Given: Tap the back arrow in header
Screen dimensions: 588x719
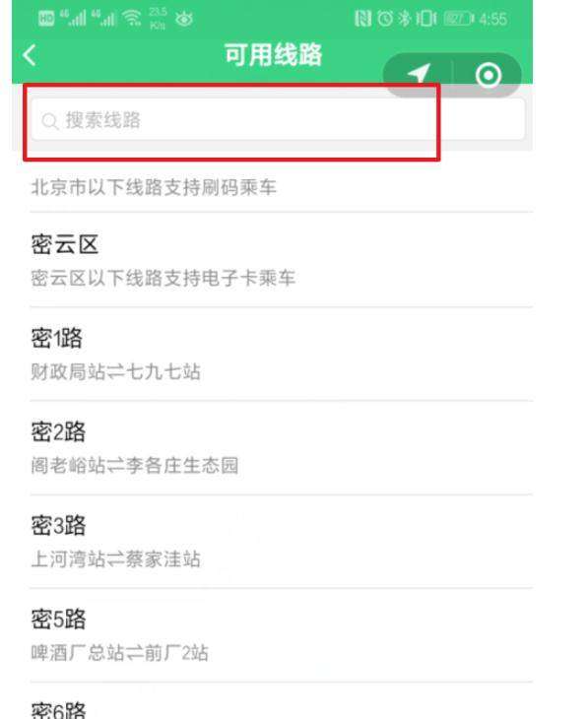Looking at the screenshot, I should (30, 55).
